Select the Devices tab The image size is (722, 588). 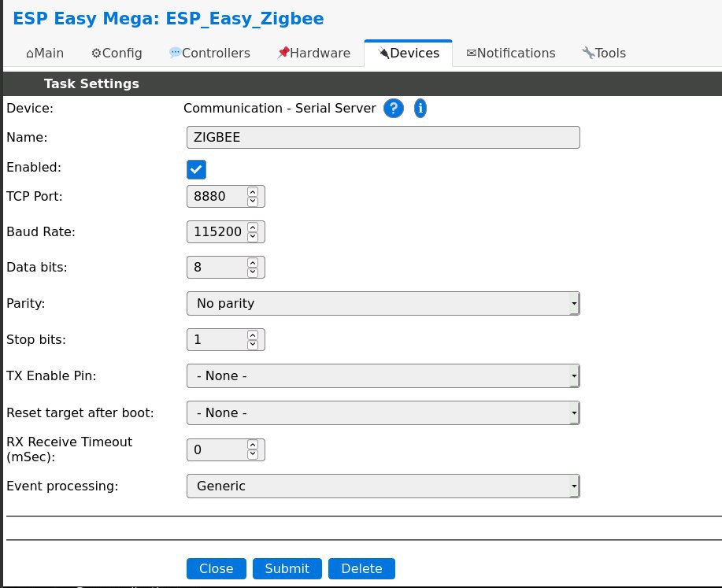click(x=408, y=54)
